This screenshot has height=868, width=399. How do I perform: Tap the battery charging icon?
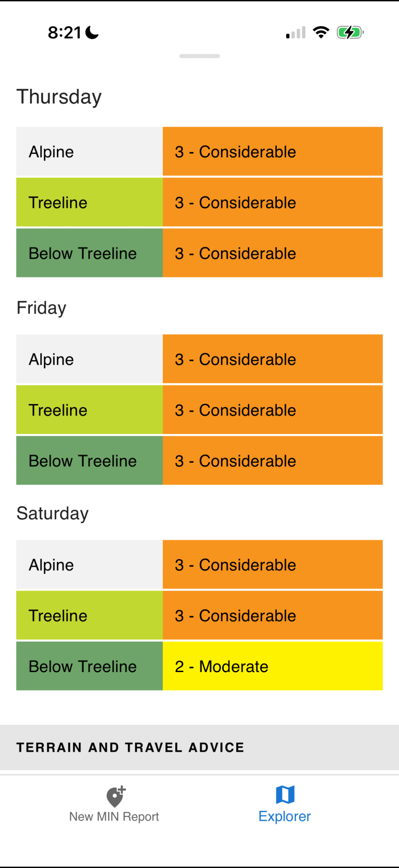click(350, 33)
